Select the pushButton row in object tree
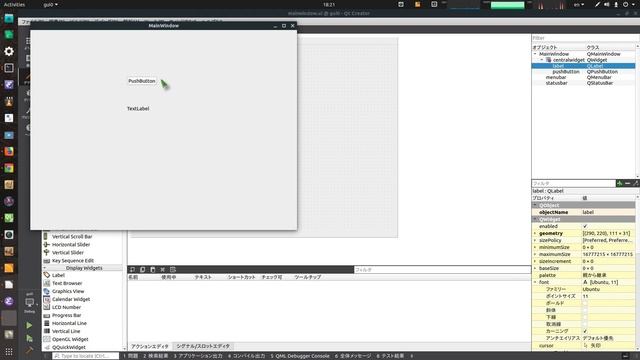The image size is (640, 360). coord(583,71)
